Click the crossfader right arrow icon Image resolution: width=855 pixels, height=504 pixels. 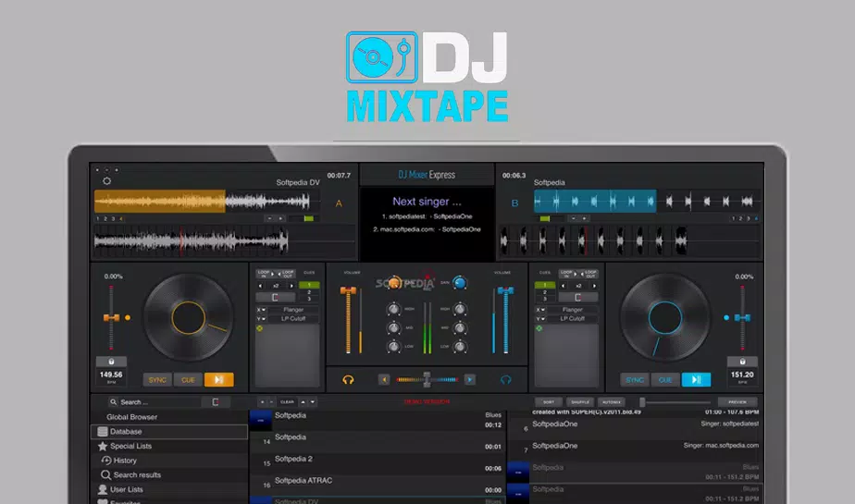click(469, 379)
